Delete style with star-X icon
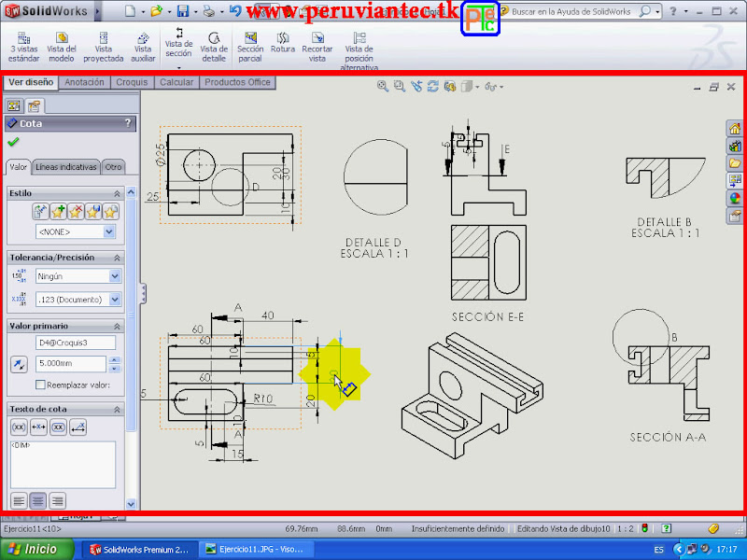Viewport: 747px width, 560px height. (x=76, y=212)
